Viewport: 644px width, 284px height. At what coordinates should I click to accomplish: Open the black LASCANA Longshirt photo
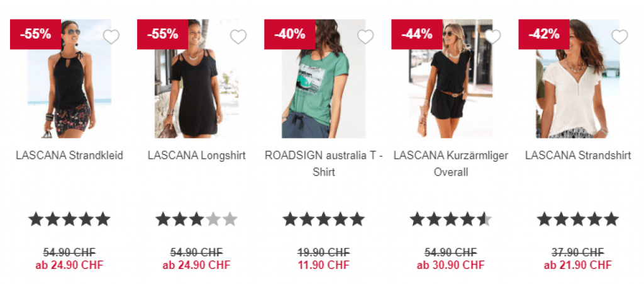point(197,79)
